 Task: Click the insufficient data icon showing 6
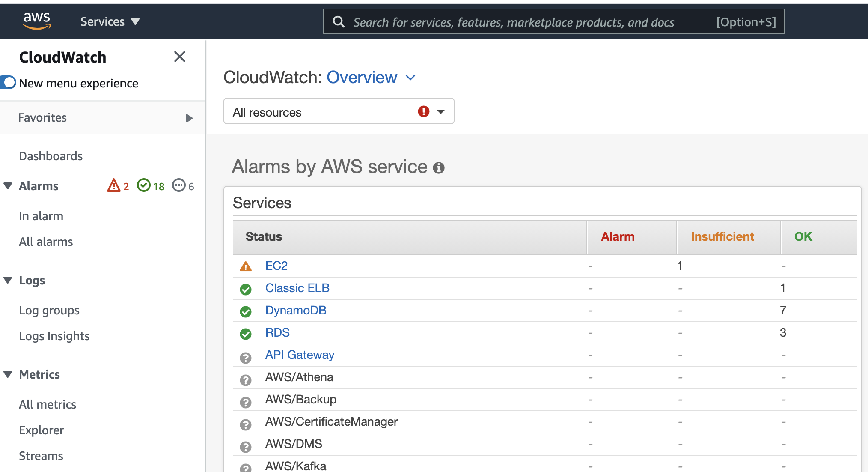(x=179, y=185)
